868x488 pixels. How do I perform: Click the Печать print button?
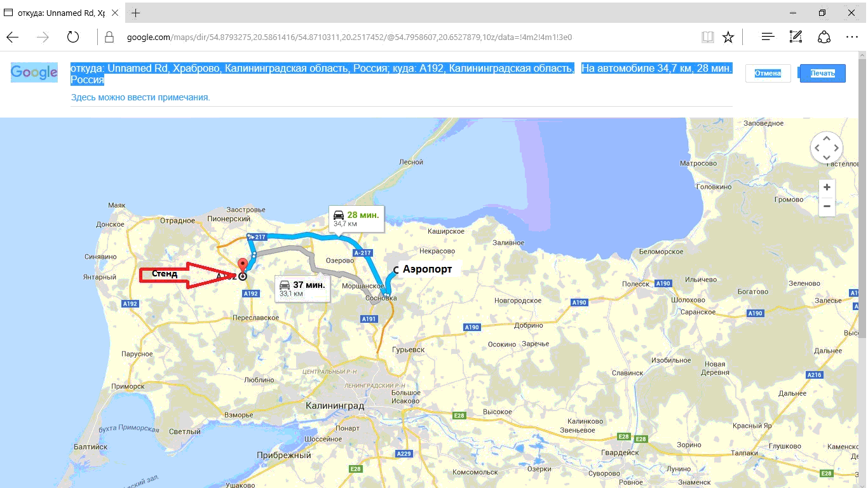pyautogui.click(x=822, y=73)
